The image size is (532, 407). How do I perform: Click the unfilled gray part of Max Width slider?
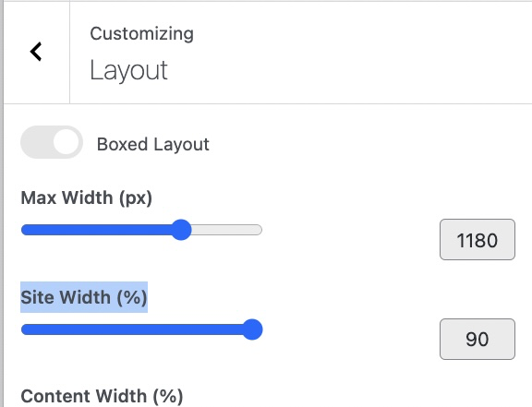tap(226, 230)
